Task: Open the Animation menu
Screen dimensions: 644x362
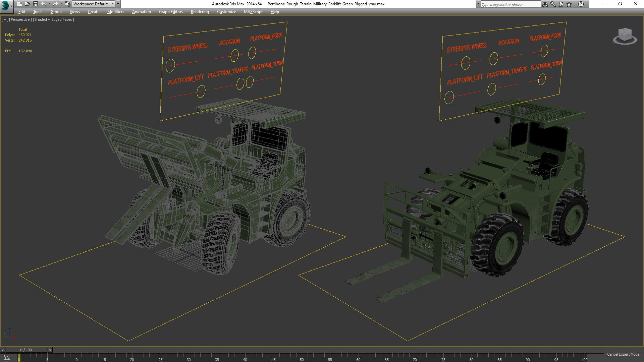Action: (x=141, y=12)
